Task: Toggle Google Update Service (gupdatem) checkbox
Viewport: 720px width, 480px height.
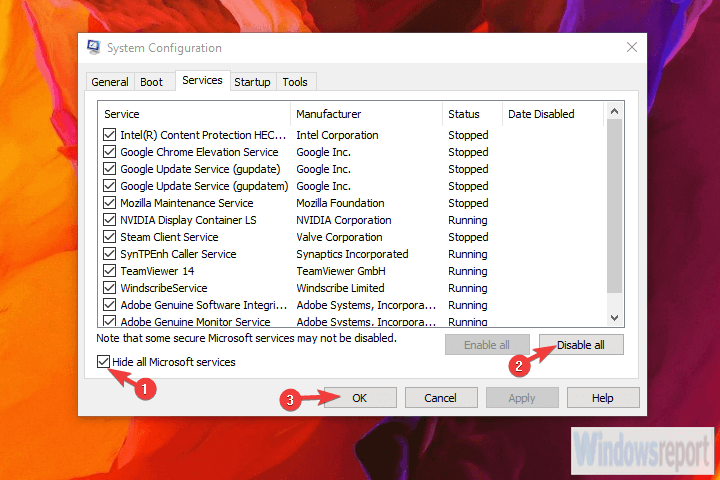Action: pyautogui.click(x=109, y=186)
